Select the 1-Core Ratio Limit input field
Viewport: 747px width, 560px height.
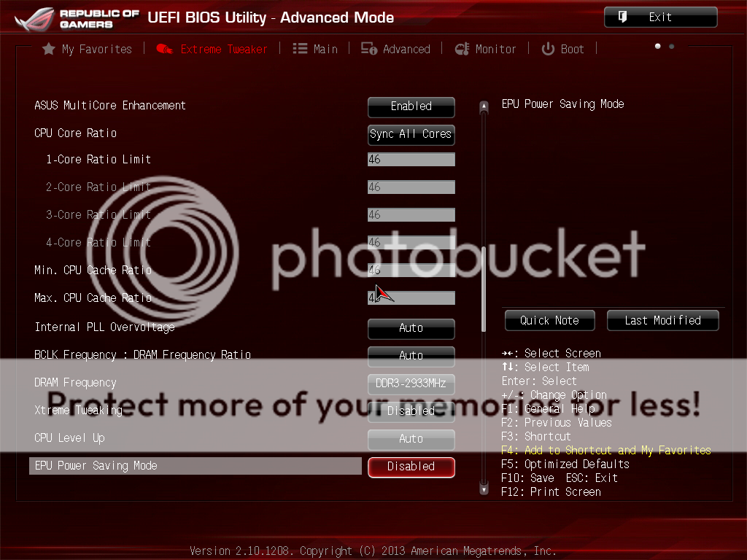pyautogui.click(x=411, y=160)
